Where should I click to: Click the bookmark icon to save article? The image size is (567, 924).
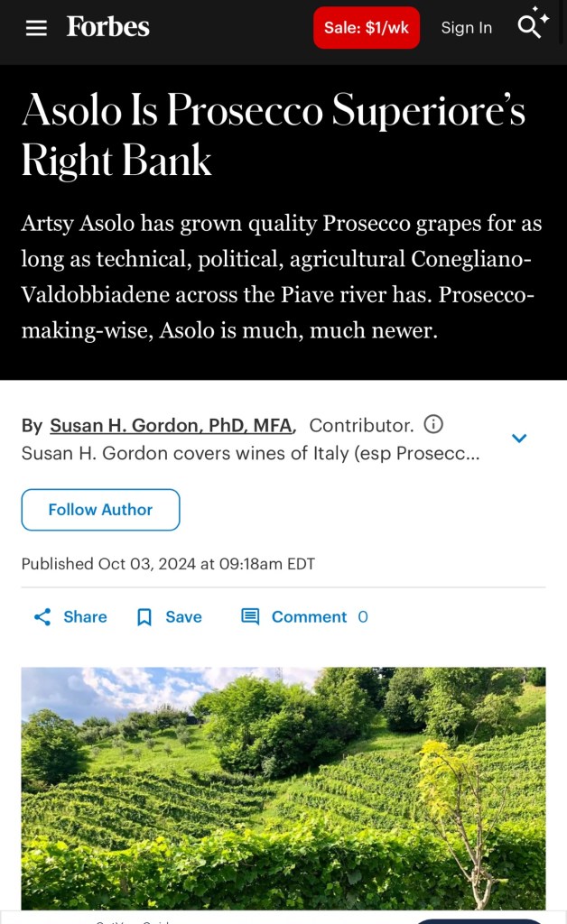(x=144, y=617)
